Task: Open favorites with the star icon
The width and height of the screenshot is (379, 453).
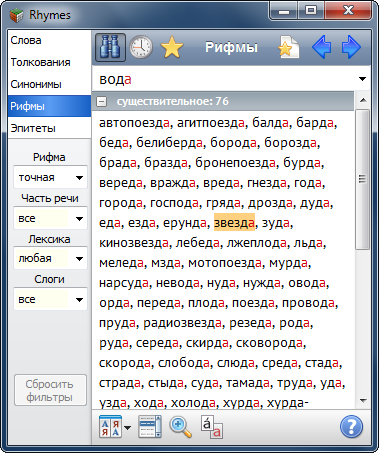Action: [x=172, y=47]
